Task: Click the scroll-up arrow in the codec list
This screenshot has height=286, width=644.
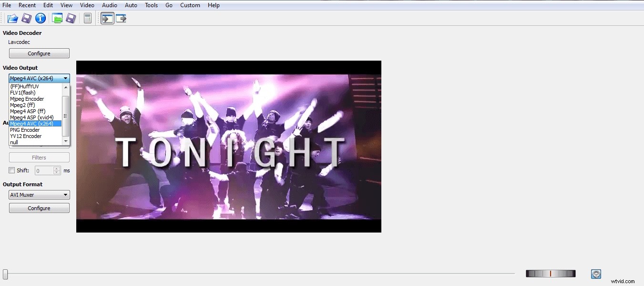Action: click(x=66, y=87)
